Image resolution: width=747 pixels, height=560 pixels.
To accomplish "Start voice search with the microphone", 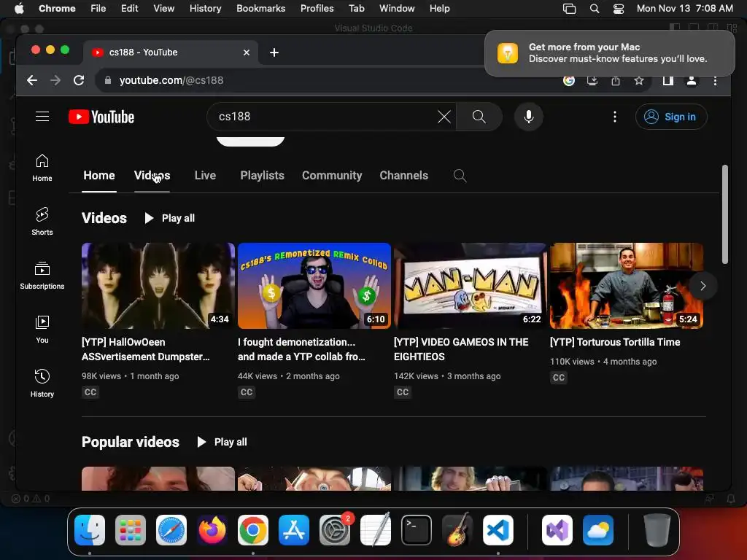I will click(528, 117).
